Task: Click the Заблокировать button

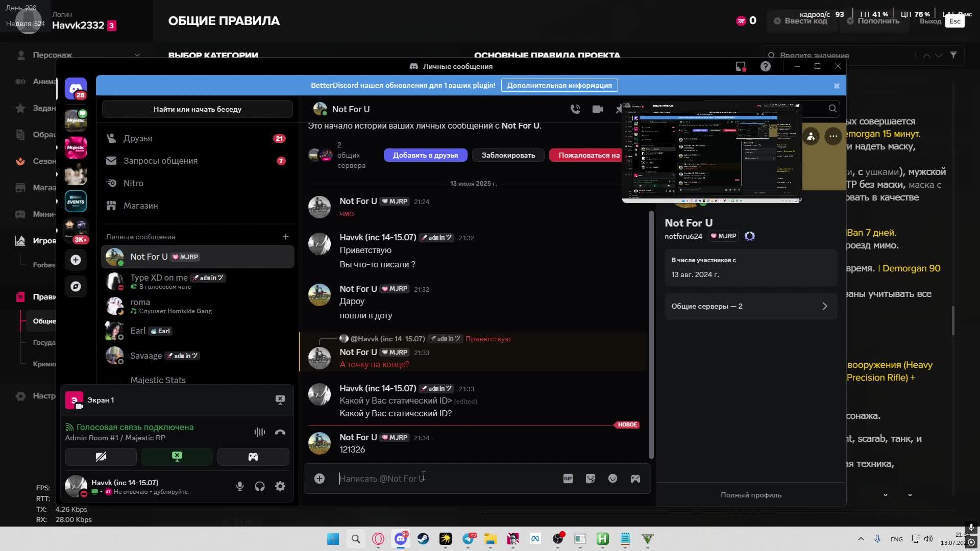Action: tap(508, 155)
